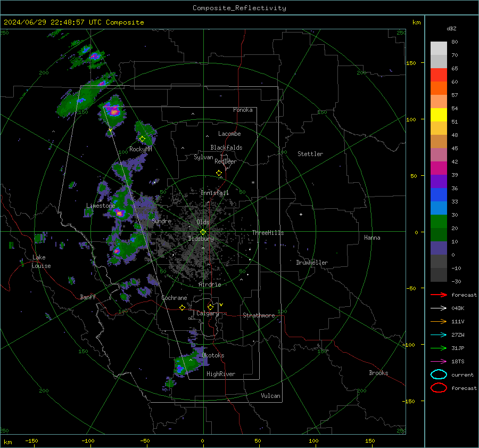Click the red forecast arrow legend icon

click(x=439, y=295)
